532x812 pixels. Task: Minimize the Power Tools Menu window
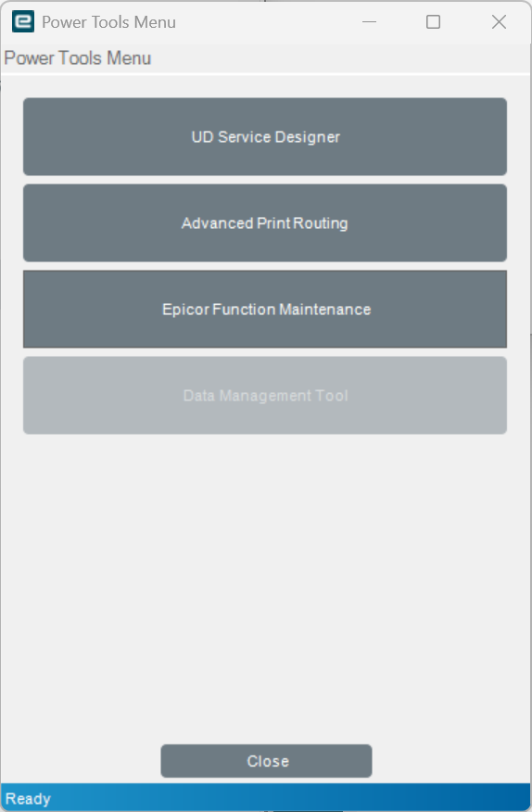(x=370, y=21)
